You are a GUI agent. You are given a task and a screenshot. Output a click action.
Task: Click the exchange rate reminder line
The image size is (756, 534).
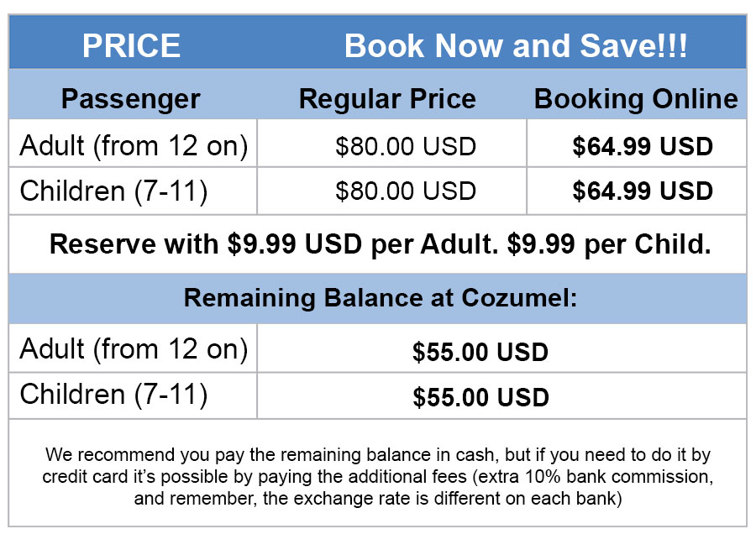coord(377,498)
